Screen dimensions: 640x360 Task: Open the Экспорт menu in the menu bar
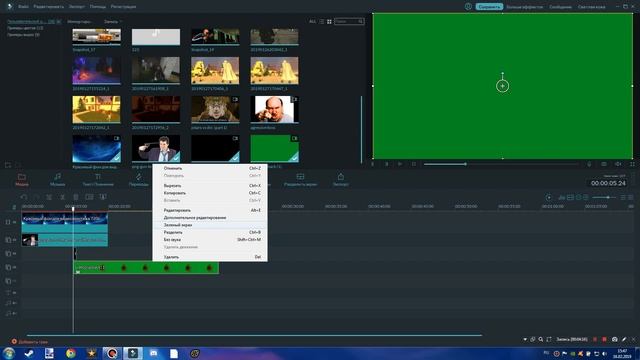pyautogui.click(x=77, y=7)
